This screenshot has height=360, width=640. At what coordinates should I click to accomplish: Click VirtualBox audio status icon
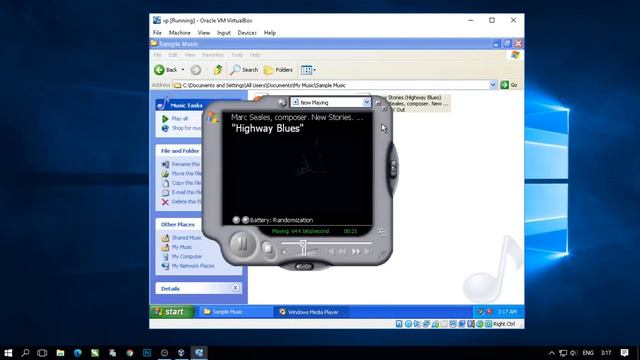tap(417, 324)
